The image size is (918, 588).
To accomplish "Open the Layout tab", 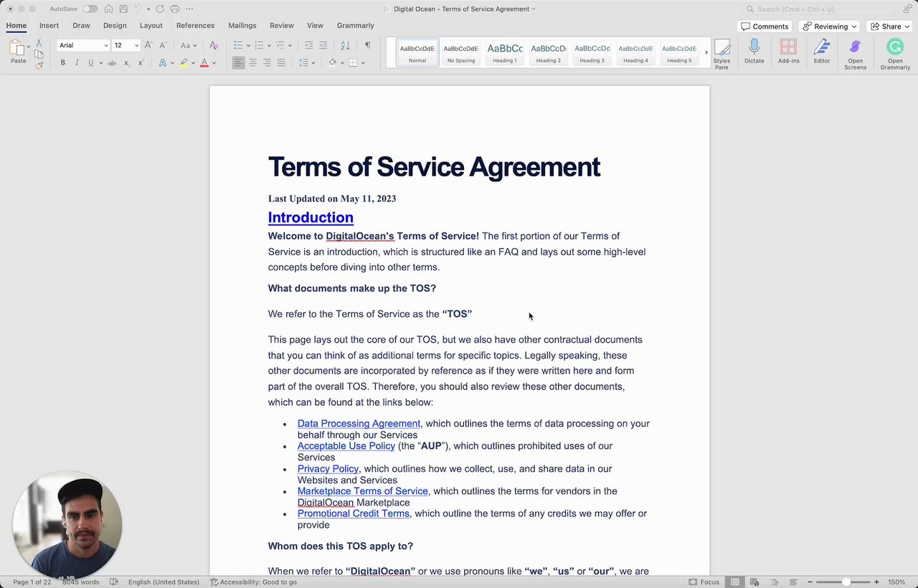I will tap(151, 25).
